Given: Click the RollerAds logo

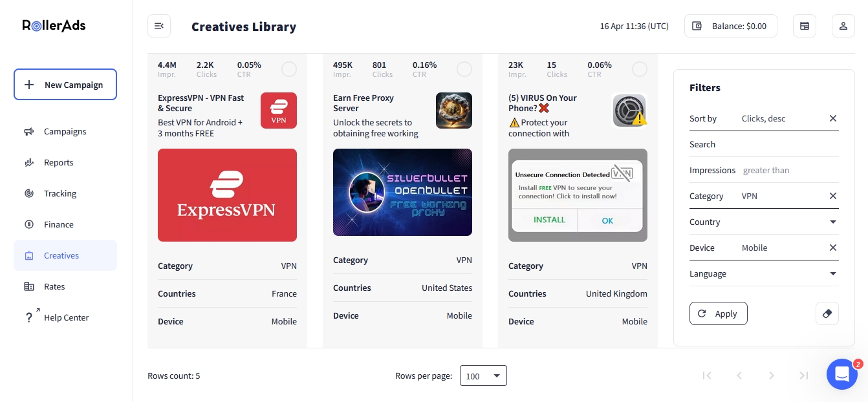Looking at the screenshot, I should coord(54,26).
